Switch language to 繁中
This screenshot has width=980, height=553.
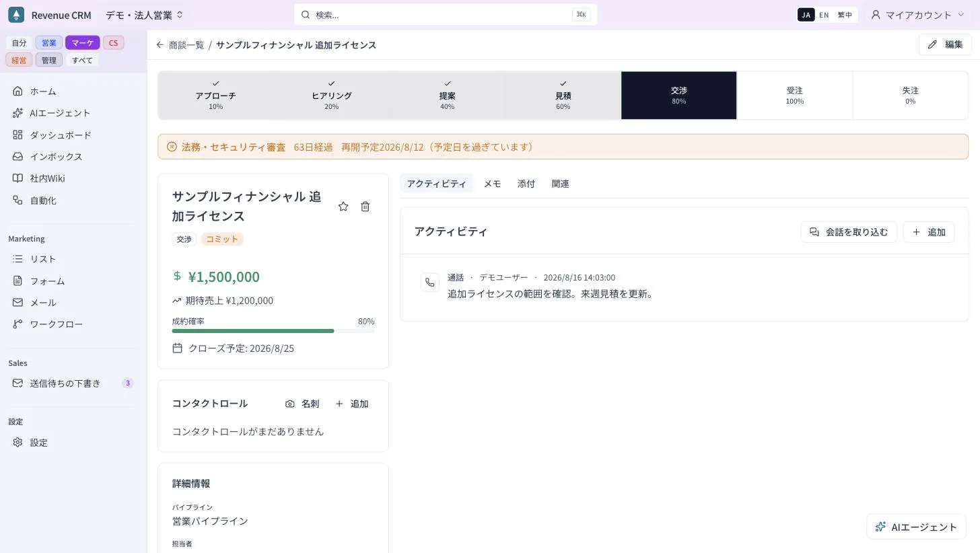(844, 15)
